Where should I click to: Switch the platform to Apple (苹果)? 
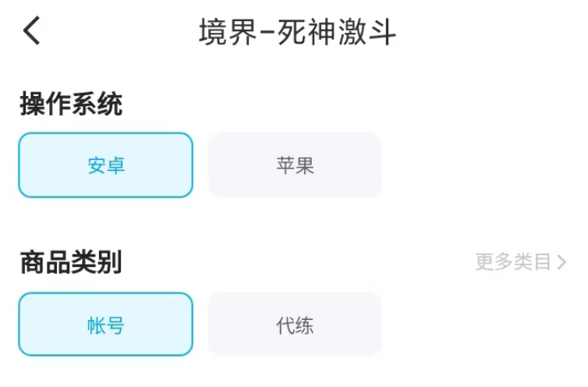(x=295, y=165)
